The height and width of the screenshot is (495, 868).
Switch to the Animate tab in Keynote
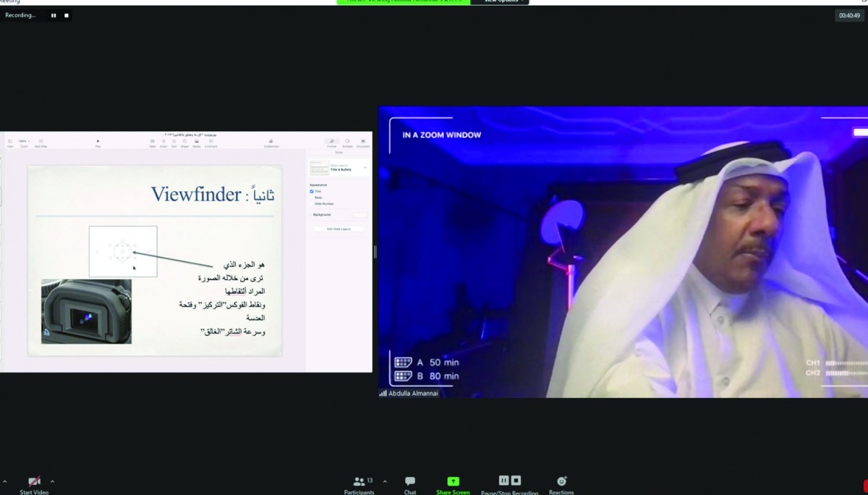coord(347,142)
